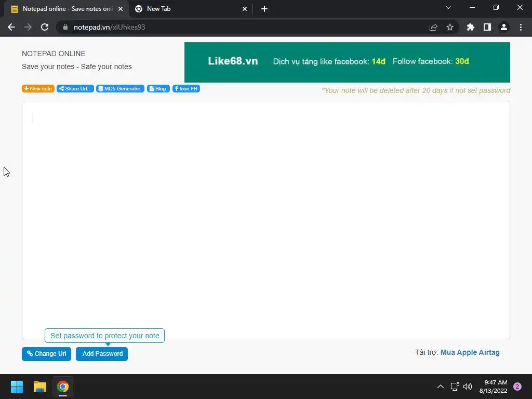Image resolution: width=532 pixels, height=399 pixels.
Task: Open Icon FB button
Action: point(186,88)
